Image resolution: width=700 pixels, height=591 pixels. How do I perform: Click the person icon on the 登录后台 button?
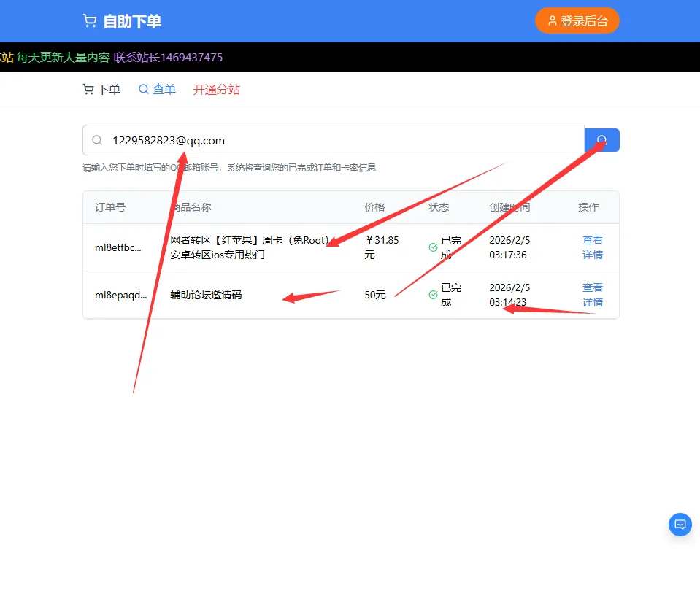pyautogui.click(x=551, y=20)
